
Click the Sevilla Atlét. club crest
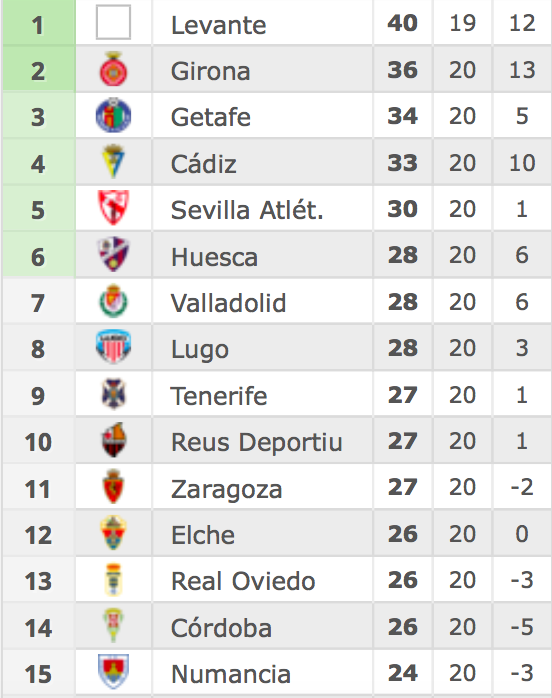click(114, 208)
